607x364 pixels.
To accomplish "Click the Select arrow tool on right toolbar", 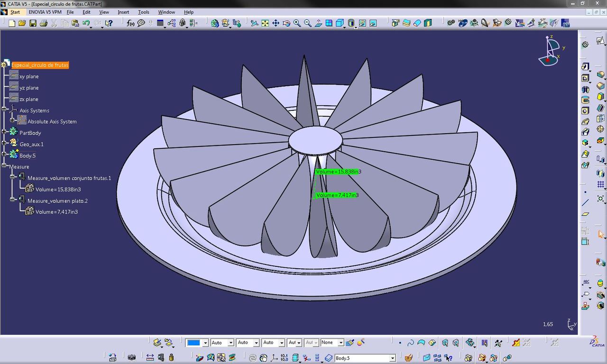I will pos(600,234).
